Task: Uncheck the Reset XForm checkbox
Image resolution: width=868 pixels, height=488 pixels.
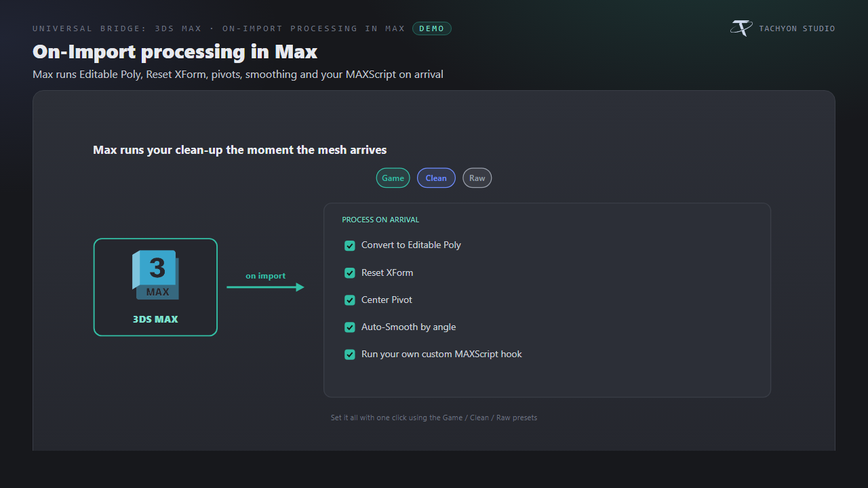Action: tap(350, 273)
